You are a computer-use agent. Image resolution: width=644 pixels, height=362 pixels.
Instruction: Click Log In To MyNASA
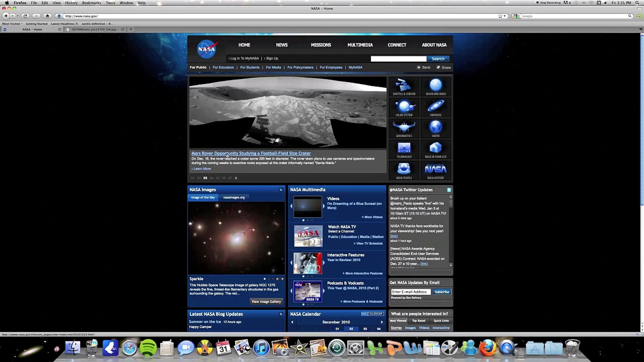tap(245, 58)
